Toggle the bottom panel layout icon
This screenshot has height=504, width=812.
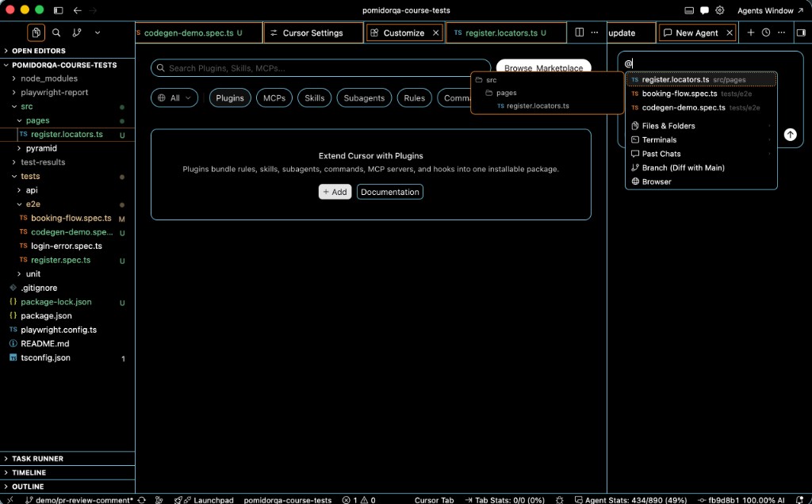click(689, 10)
